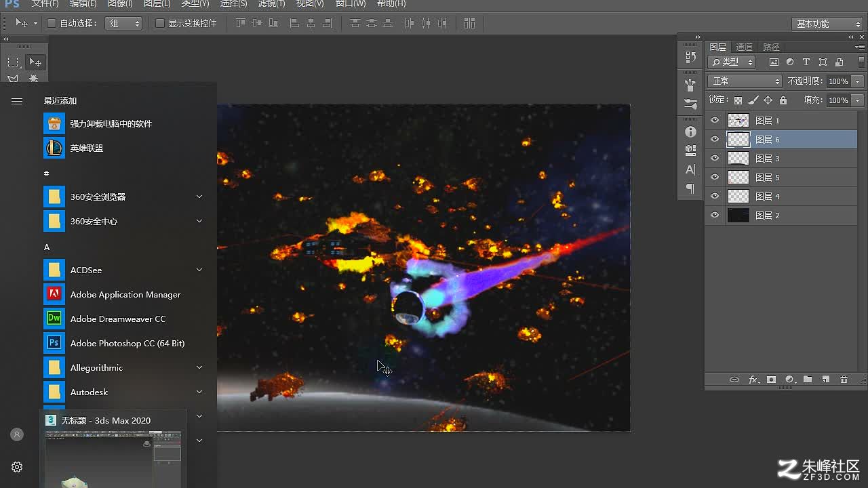Open the 组 auto-select dropdown
The image size is (868, 488).
(123, 23)
